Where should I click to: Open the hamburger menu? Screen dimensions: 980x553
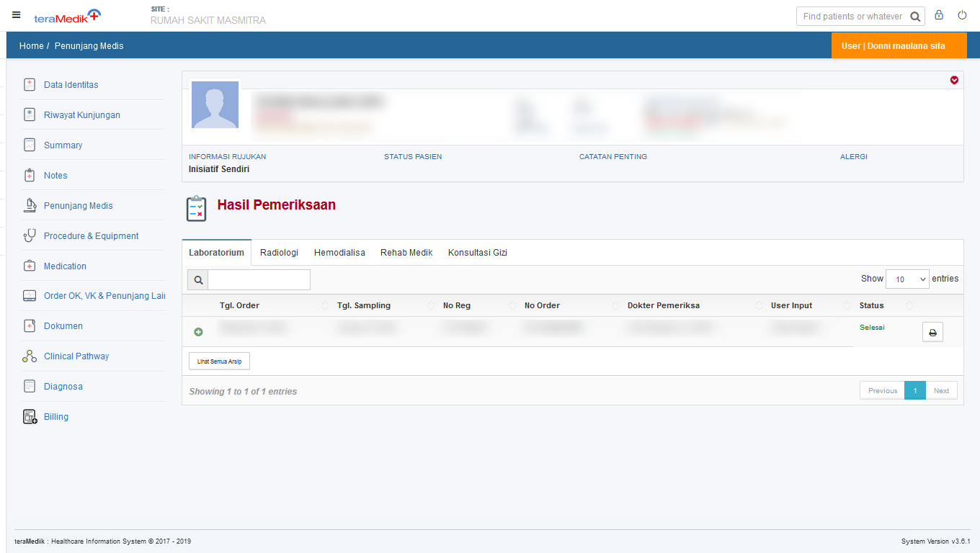[x=17, y=15]
